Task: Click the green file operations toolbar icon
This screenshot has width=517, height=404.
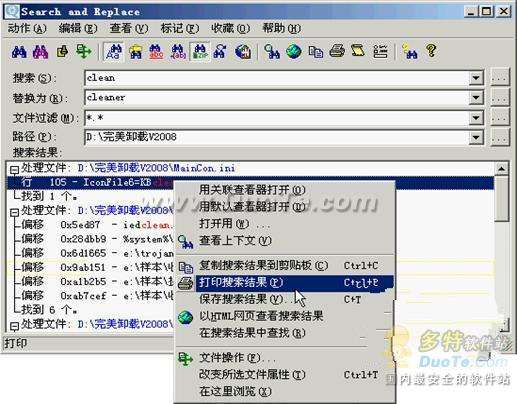Action: tap(83, 52)
